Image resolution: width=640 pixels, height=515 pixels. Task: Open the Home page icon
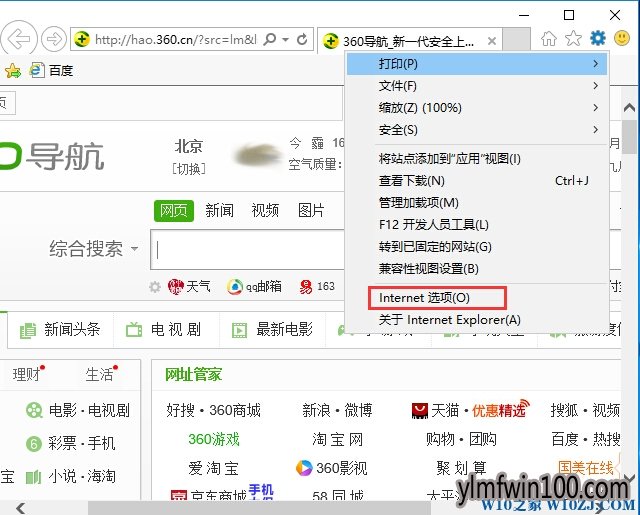[549, 39]
